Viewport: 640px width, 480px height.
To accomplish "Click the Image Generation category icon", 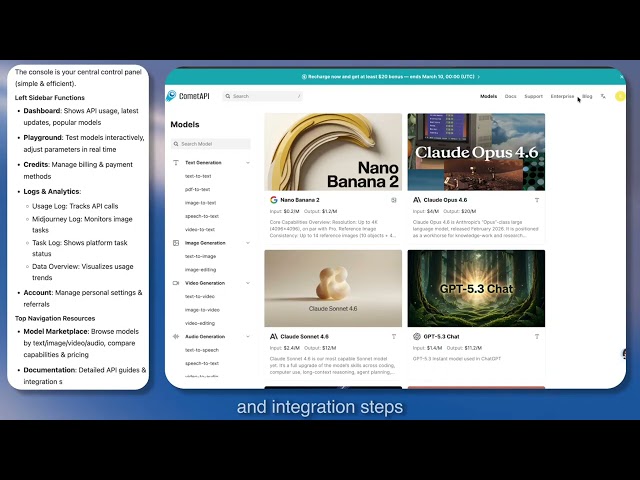I will pyautogui.click(x=176, y=243).
